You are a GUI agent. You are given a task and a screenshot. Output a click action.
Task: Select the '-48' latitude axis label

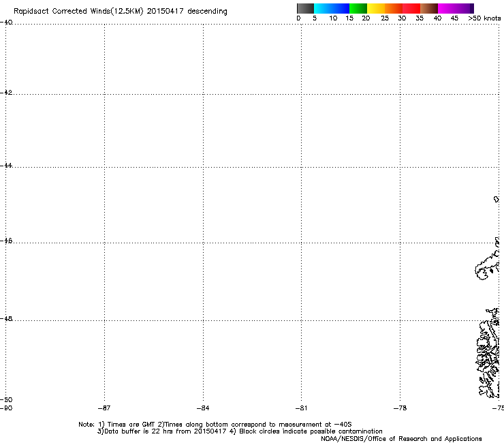[x=6, y=318]
